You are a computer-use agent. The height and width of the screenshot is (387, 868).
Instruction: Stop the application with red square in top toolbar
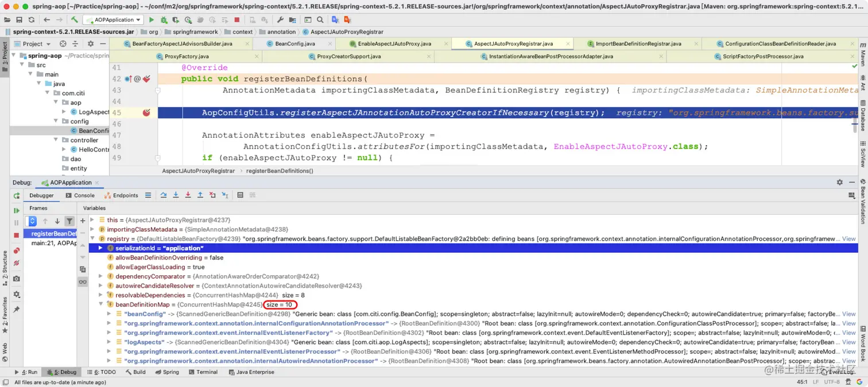237,19
